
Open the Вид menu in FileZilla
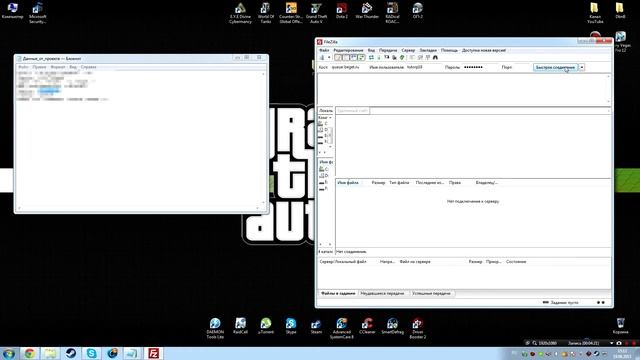pos(371,50)
